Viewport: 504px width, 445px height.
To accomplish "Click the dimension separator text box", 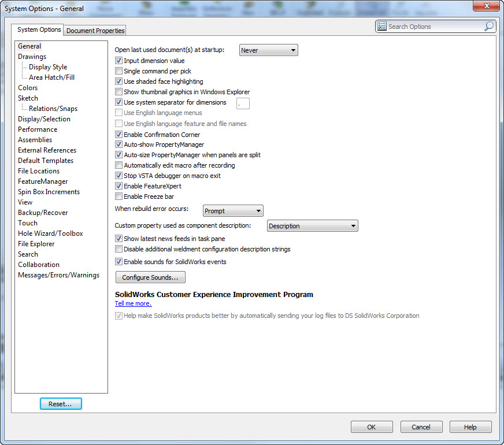I will click(243, 103).
